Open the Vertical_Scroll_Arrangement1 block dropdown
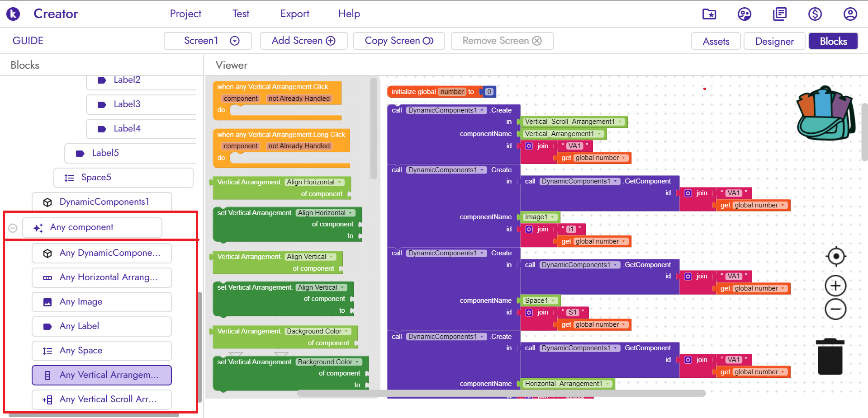 pyautogui.click(x=620, y=122)
